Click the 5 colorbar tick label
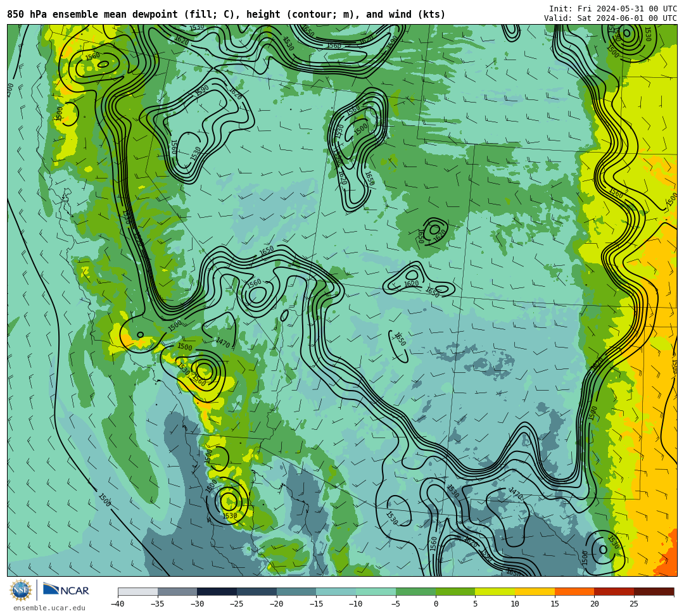The image size is (684, 616). point(476,604)
